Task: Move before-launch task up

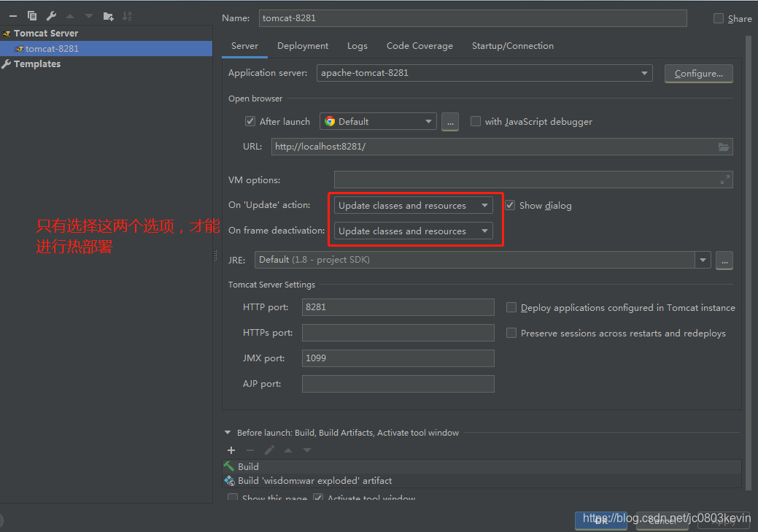Action: tap(288, 450)
